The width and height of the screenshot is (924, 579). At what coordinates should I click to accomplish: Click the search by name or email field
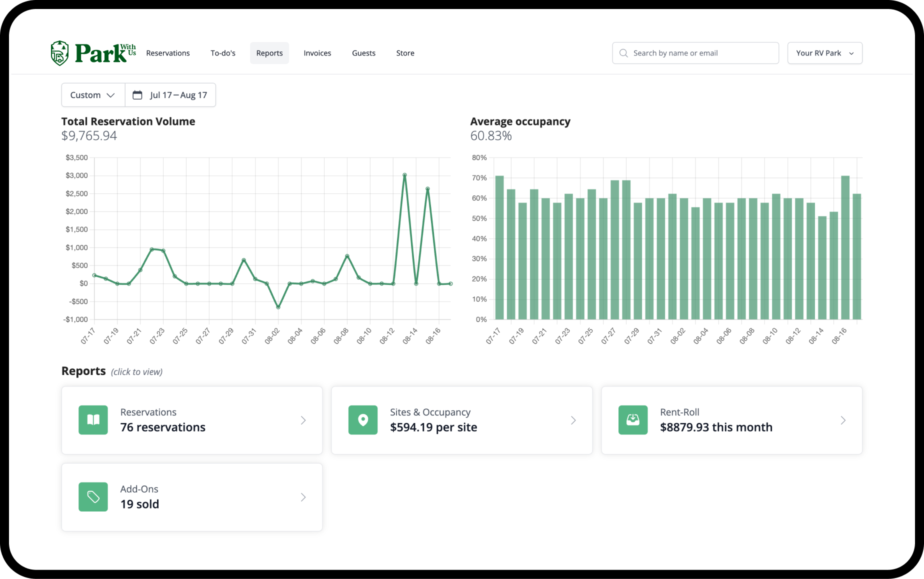pos(695,53)
